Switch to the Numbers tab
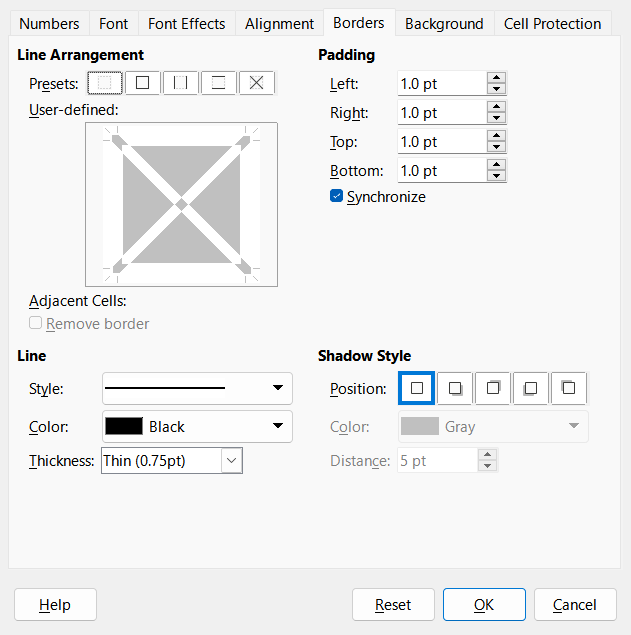The width and height of the screenshot is (631, 635). pyautogui.click(x=49, y=23)
